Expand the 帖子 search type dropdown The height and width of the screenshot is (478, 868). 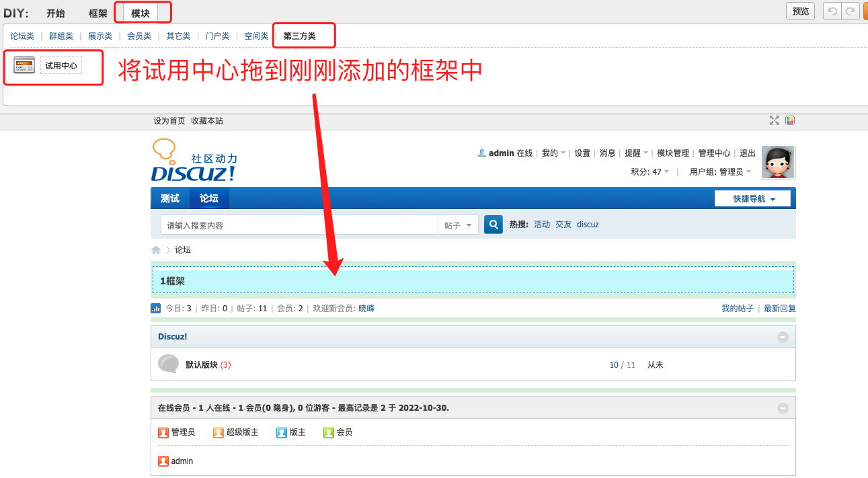point(459,225)
